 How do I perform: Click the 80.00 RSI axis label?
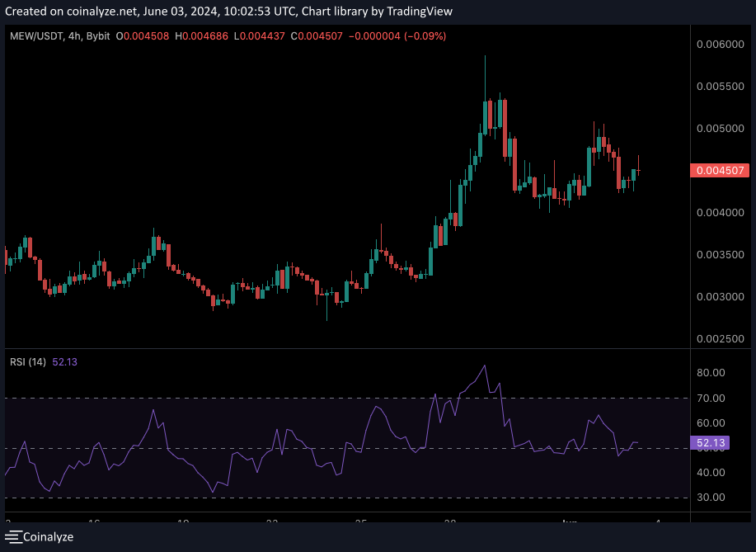[x=710, y=373]
